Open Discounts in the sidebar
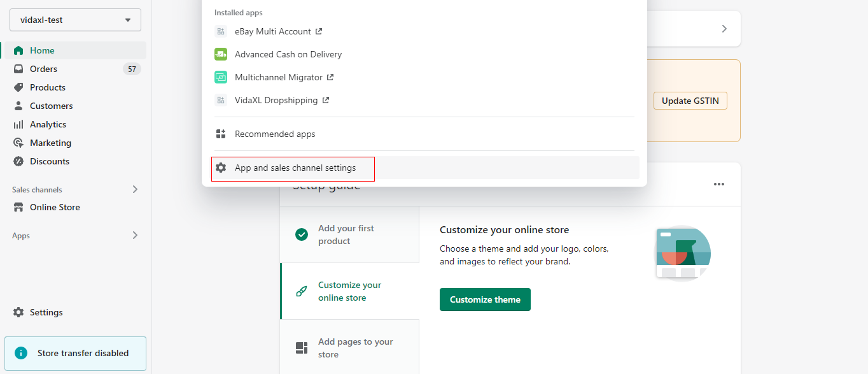 point(75,161)
